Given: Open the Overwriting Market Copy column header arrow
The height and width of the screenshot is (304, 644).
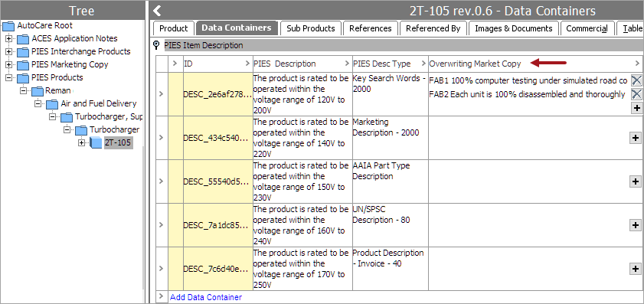Looking at the screenshot, I should click(x=637, y=64).
